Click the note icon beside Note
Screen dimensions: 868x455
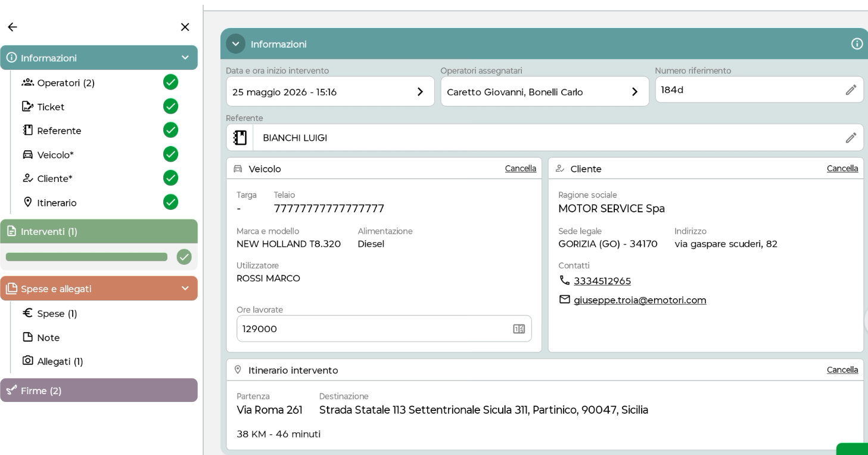[27, 337]
